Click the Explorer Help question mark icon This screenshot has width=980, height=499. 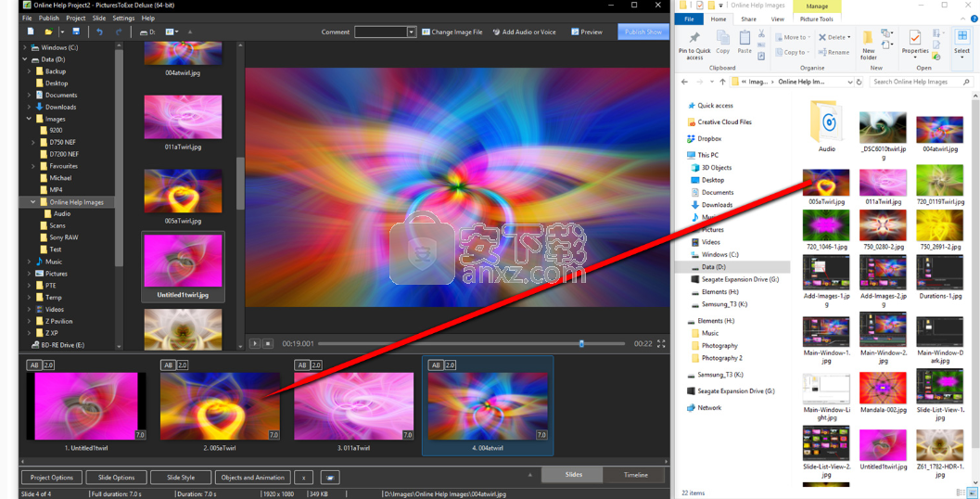coord(974,19)
